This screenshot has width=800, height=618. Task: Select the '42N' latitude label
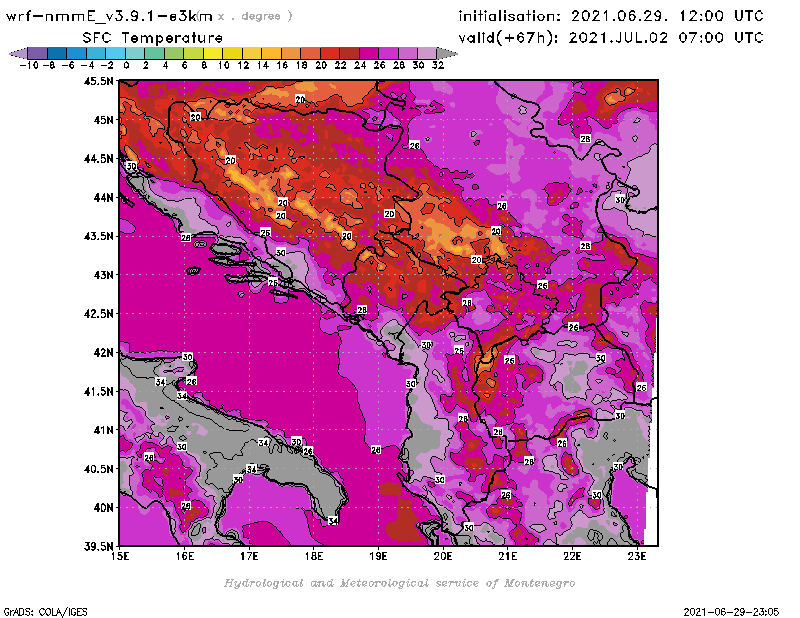point(104,353)
